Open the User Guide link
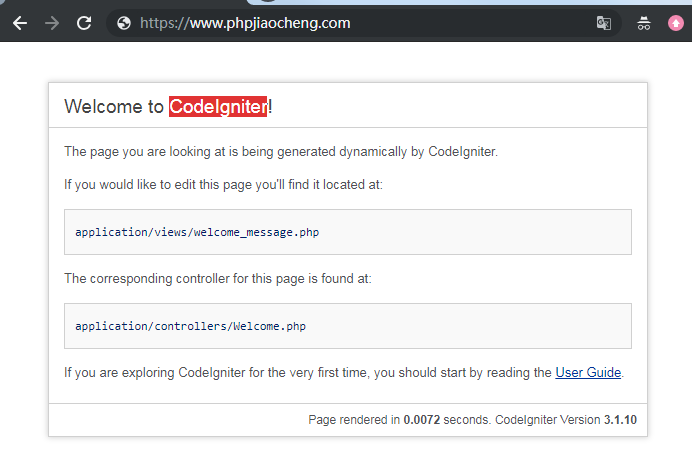 point(588,373)
